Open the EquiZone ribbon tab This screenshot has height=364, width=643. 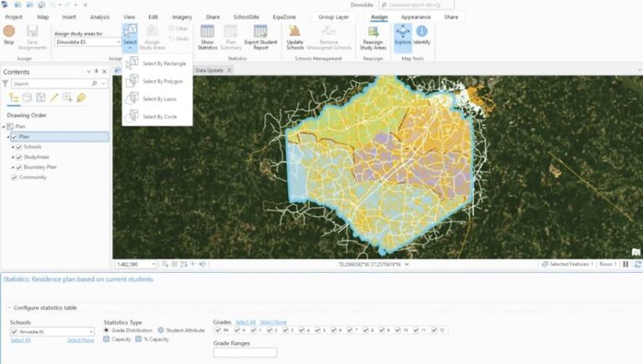(x=284, y=18)
